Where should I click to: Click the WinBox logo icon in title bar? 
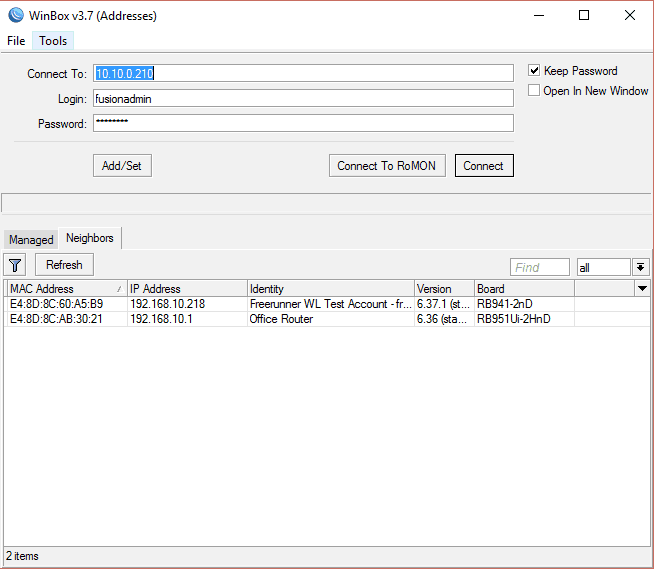(16, 15)
